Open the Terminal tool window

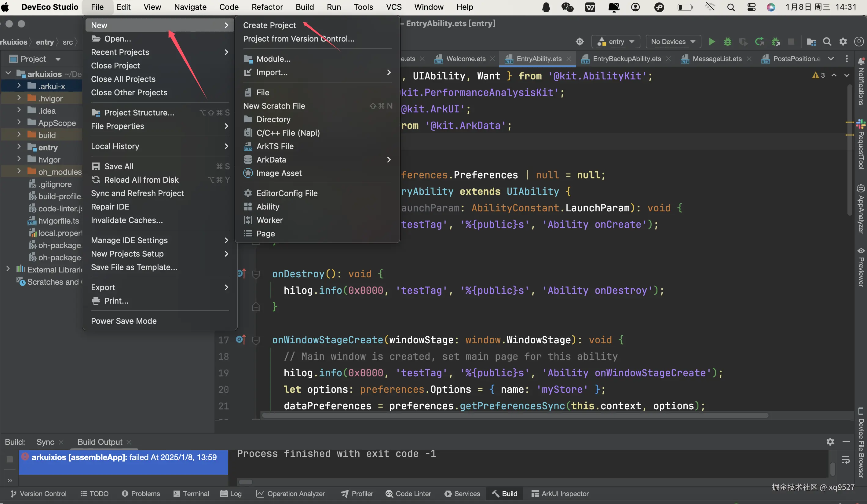(191, 494)
